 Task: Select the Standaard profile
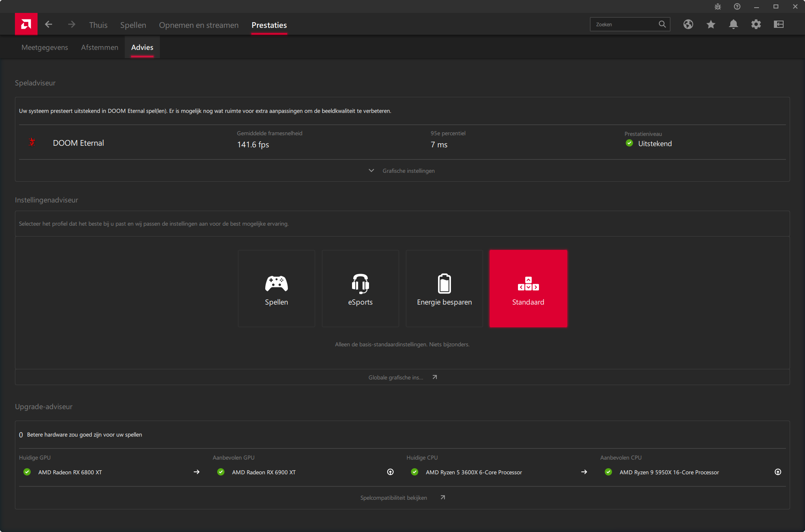point(528,289)
